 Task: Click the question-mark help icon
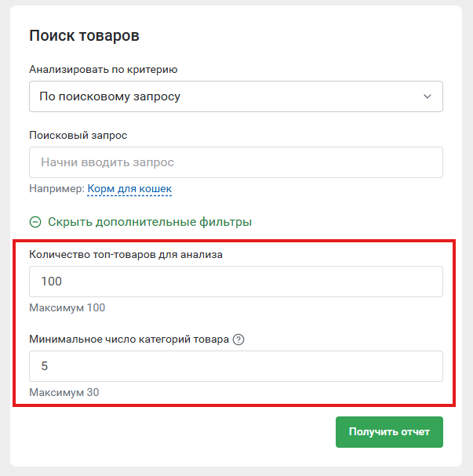[x=238, y=340]
